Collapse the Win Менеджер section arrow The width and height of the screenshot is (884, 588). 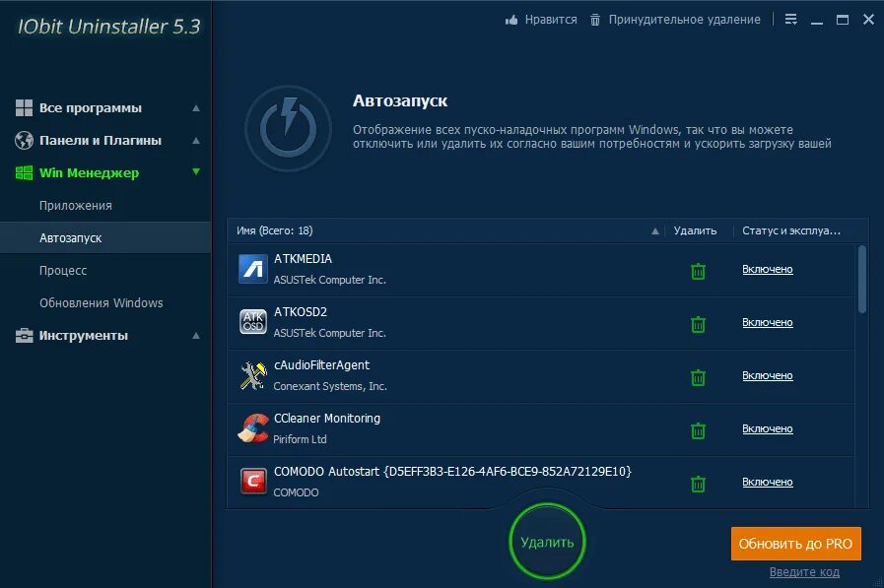[196, 171]
